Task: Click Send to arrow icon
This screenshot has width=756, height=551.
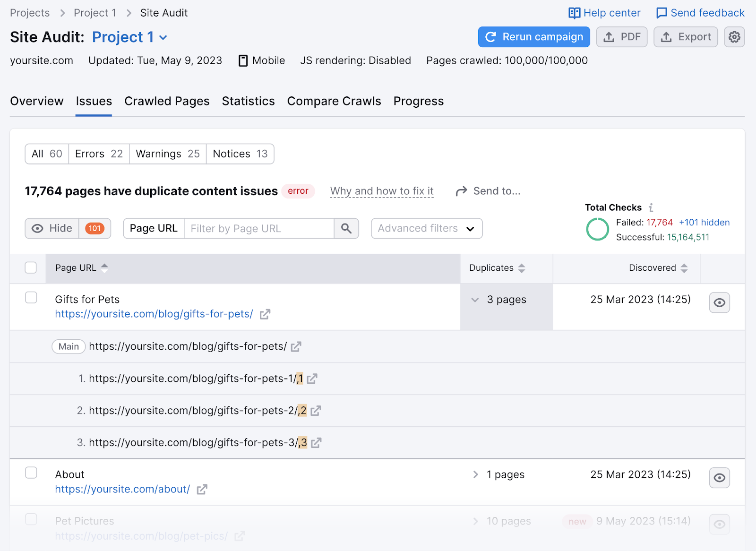Action: click(x=461, y=191)
